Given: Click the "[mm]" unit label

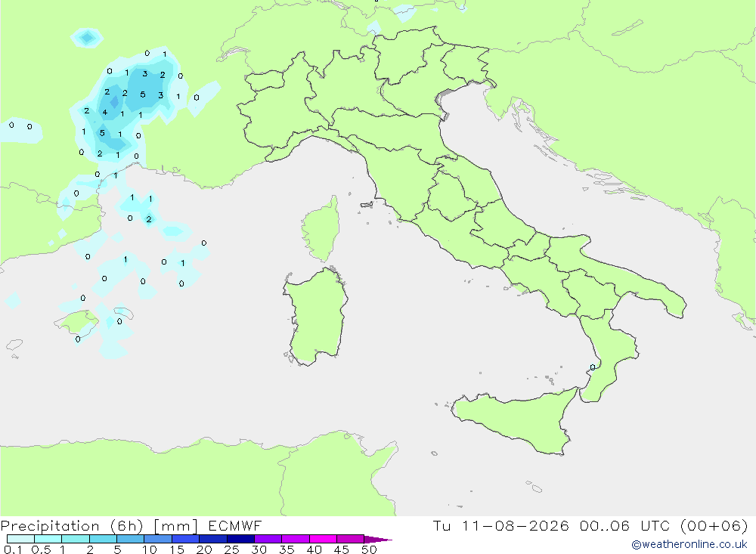Looking at the screenshot, I should [175, 526].
